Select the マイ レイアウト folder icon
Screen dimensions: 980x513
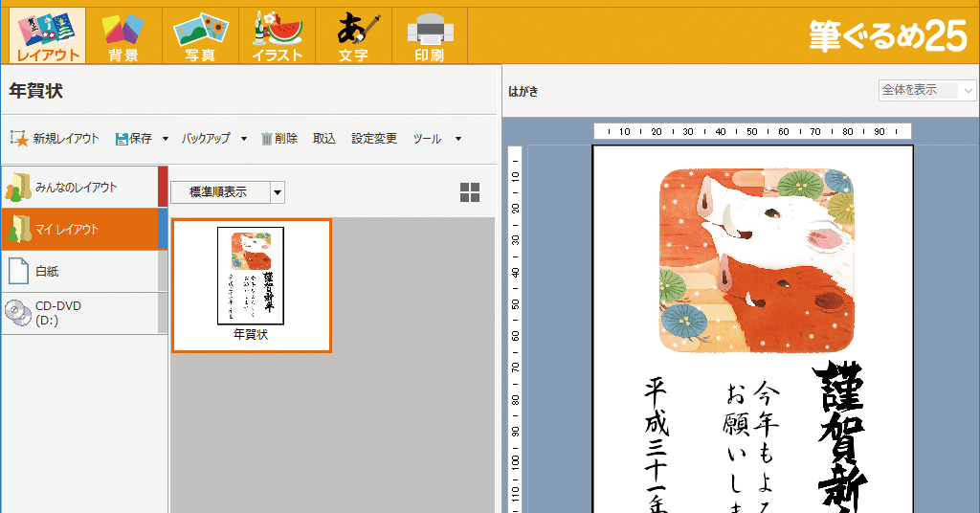point(18,230)
